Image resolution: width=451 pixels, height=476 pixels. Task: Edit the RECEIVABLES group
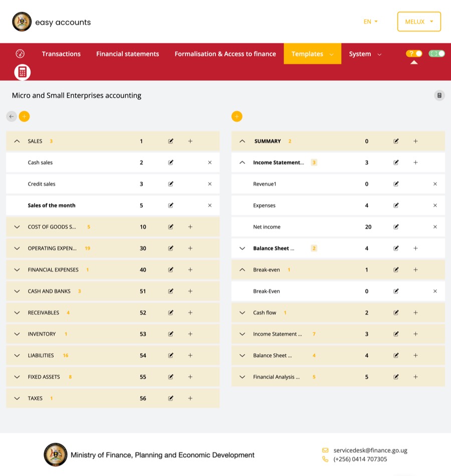pos(171,312)
